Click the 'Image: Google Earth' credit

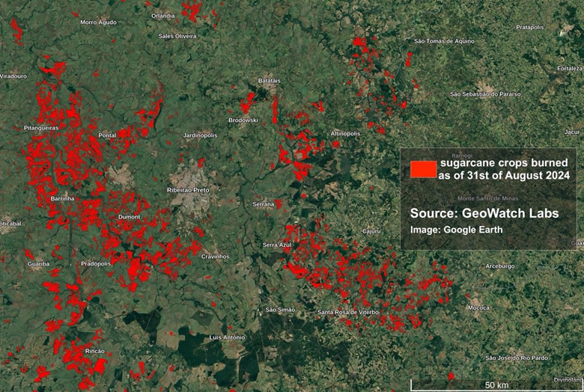click(456, 230)
